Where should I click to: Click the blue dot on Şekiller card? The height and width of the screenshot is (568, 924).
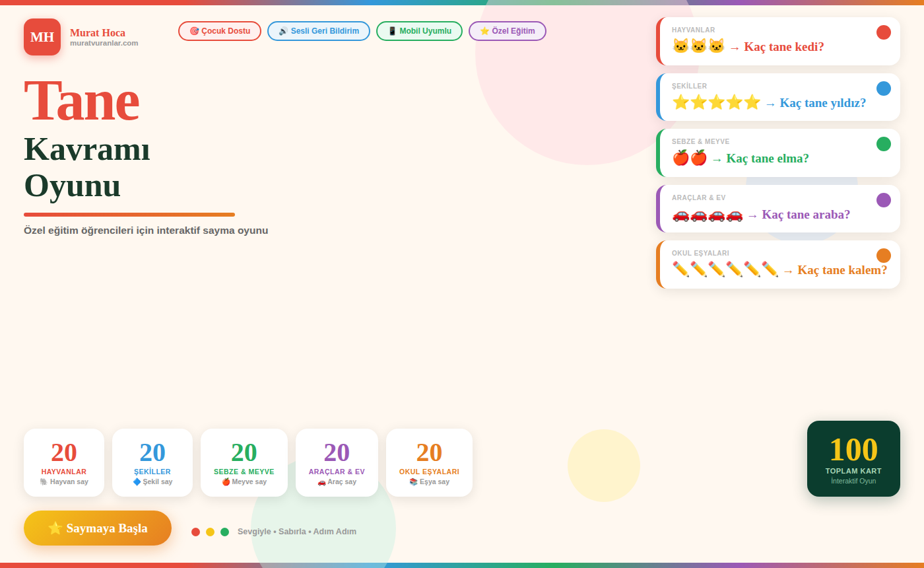point(884,89)
